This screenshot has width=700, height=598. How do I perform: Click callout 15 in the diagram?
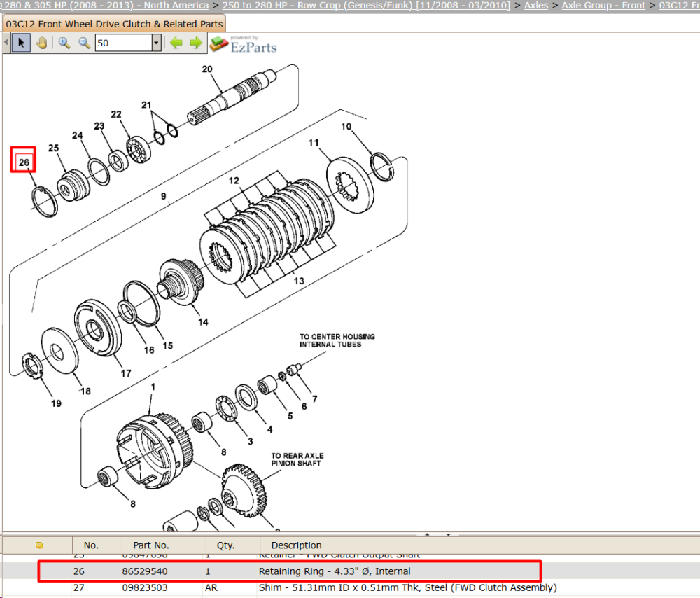[168, 346]
